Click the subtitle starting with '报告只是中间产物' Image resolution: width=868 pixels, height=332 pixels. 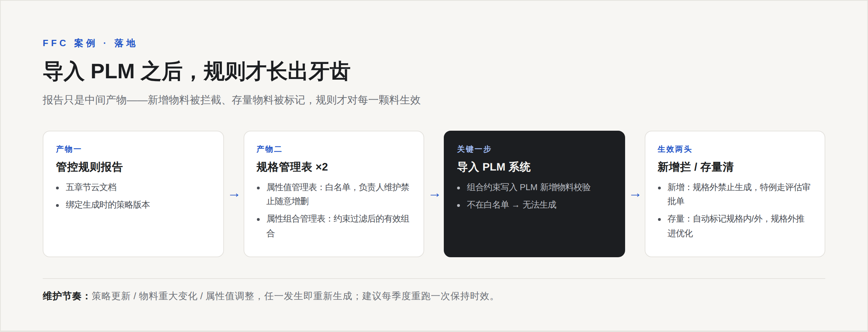pos(231,100)
